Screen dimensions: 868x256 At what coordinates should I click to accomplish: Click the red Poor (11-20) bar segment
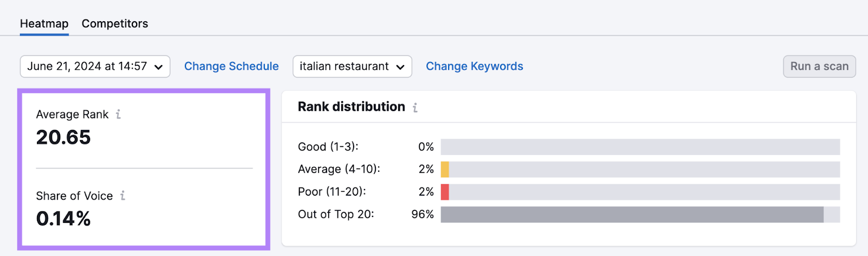point(445,192)
